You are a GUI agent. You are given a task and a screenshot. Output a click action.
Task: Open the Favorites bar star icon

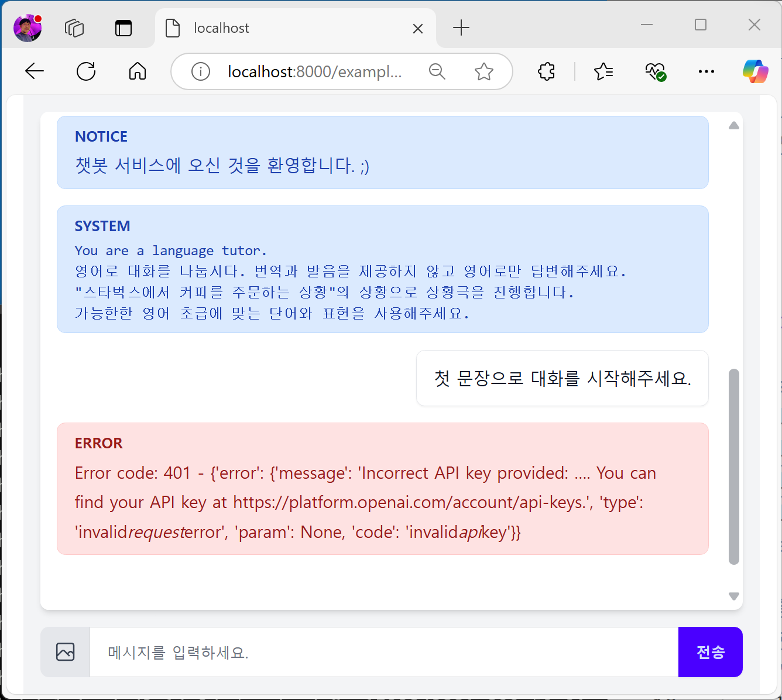click(x=603, y=71)
